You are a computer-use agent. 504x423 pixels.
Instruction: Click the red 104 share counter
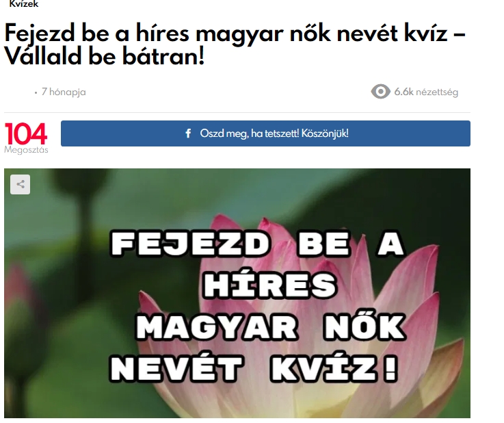26,134
